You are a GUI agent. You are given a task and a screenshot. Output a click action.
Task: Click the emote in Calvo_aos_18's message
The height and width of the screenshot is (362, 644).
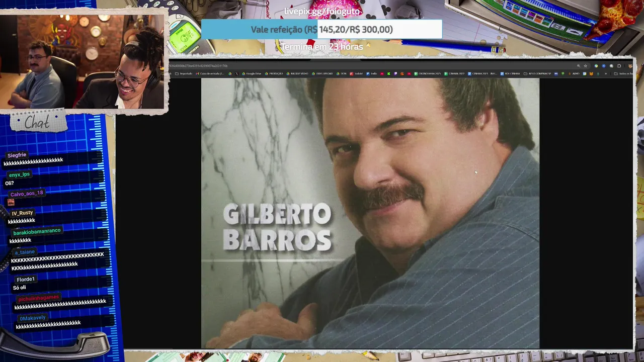coord(11,202)
